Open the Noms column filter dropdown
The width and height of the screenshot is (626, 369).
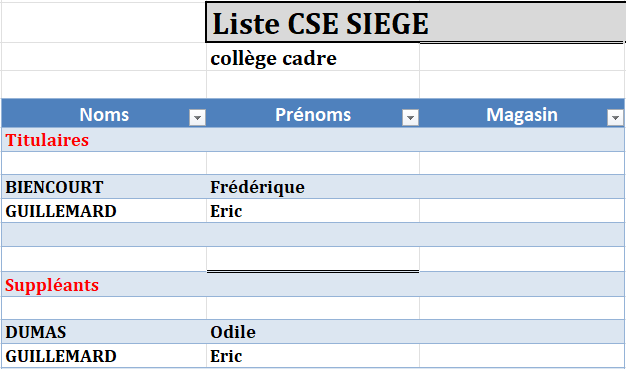coord(197,118)
